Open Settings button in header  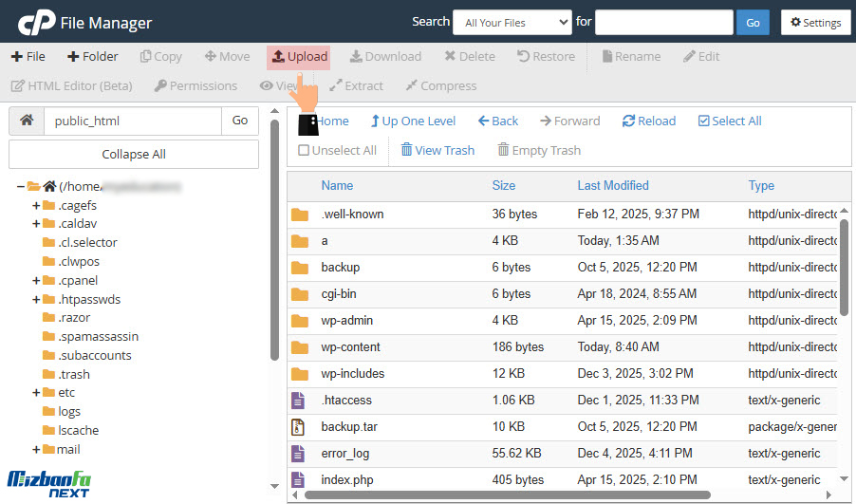pyautogui.click(x=815, y=23)
